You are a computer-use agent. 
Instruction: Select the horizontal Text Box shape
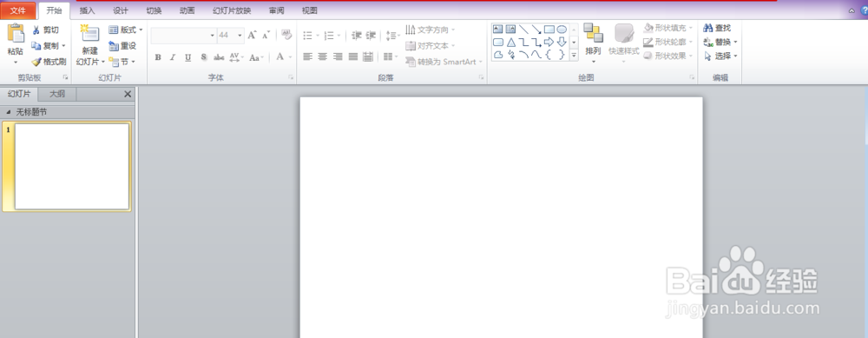click(497, 30)
